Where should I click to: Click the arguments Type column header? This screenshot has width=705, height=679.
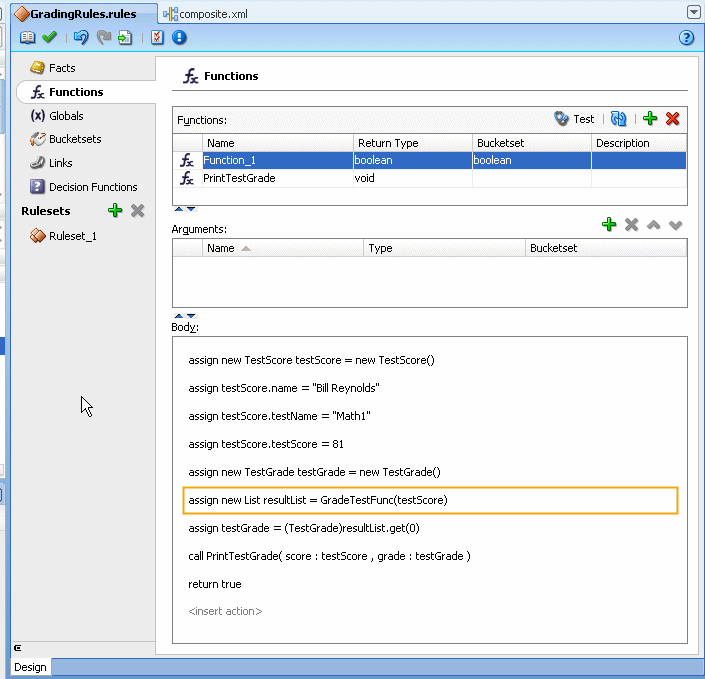pos(444,248)
